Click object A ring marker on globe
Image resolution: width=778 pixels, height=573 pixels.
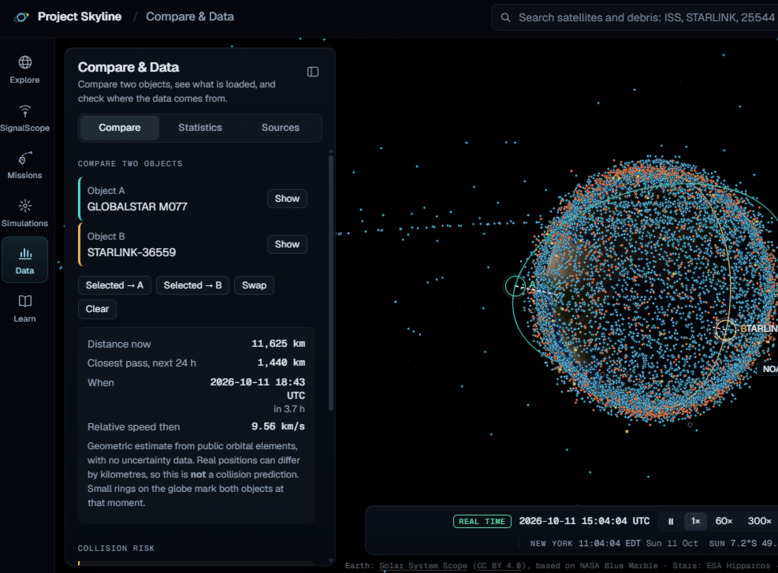516,286
